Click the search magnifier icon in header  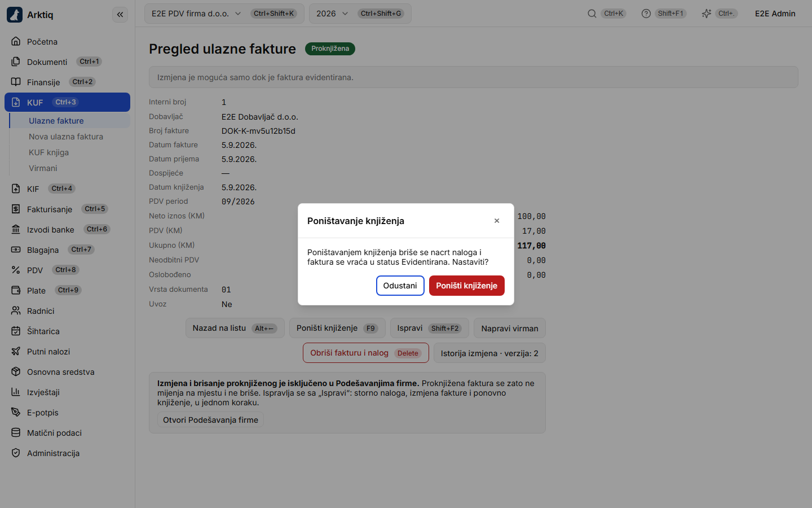[x=592, y=14]
